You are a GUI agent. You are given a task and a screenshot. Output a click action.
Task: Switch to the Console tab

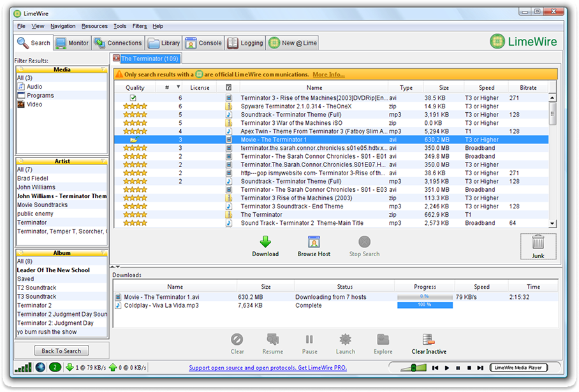point(203,43)
